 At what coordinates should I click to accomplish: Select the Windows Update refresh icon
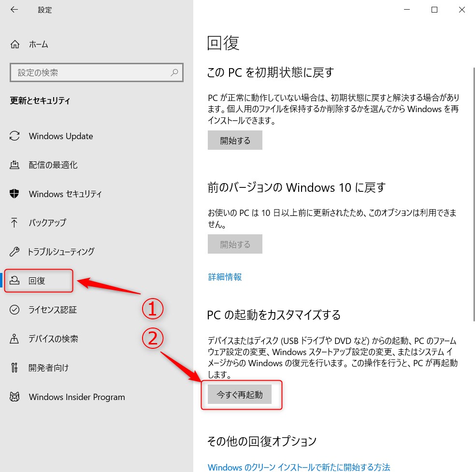[14, 136]
